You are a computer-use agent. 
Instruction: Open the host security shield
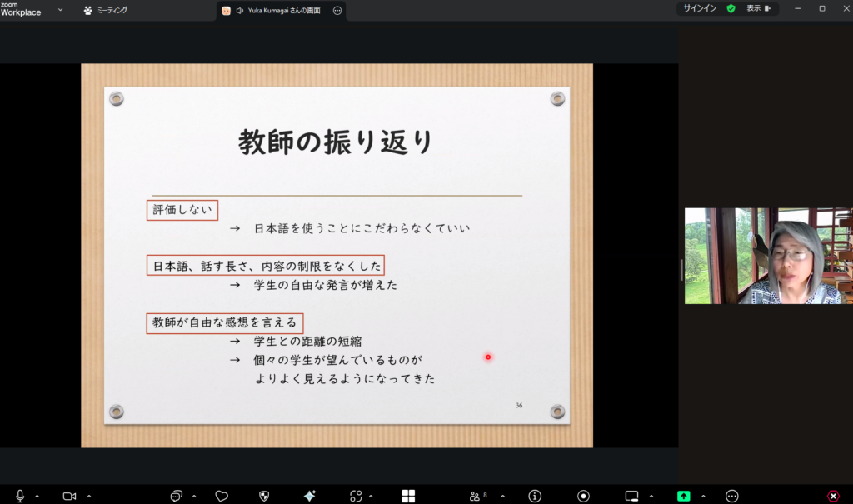[264, 496]
